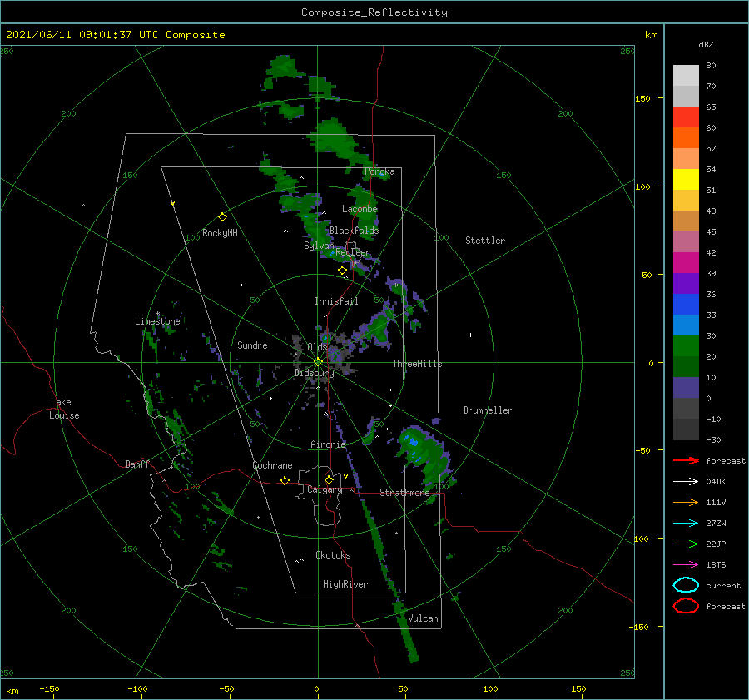Click the Innisfail label

pyautogui.click(x=336, y=301)
